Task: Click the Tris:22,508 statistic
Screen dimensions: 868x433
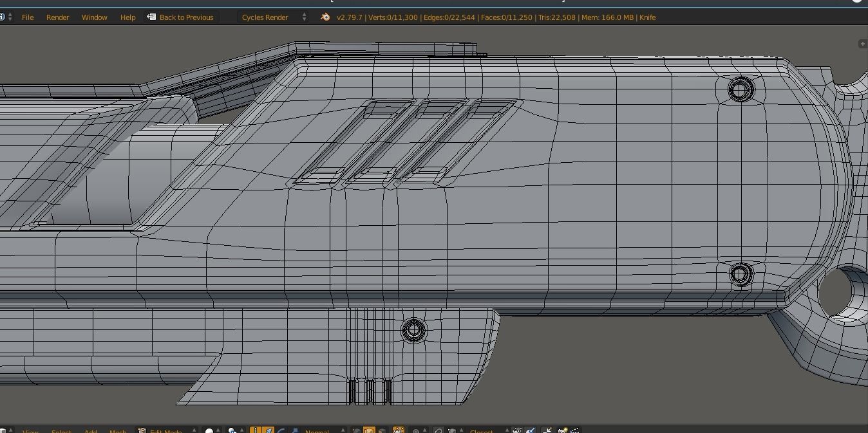Action: [557, 17]
